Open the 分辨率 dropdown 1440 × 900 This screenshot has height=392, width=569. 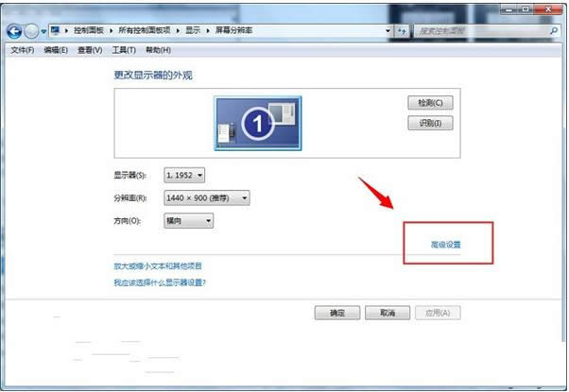[x=207, y=198]
